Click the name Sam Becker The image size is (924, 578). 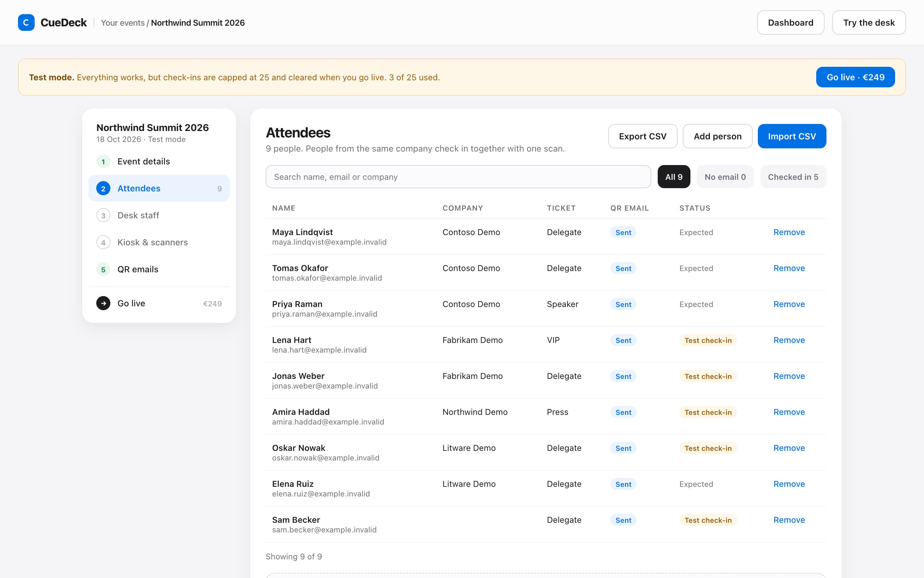pos(296,520)
